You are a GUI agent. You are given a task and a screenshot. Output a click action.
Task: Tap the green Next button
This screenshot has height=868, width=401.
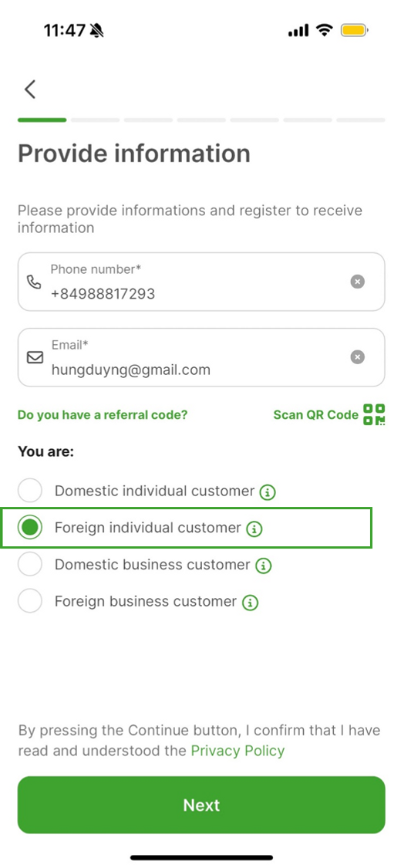[x=201, y=805]
